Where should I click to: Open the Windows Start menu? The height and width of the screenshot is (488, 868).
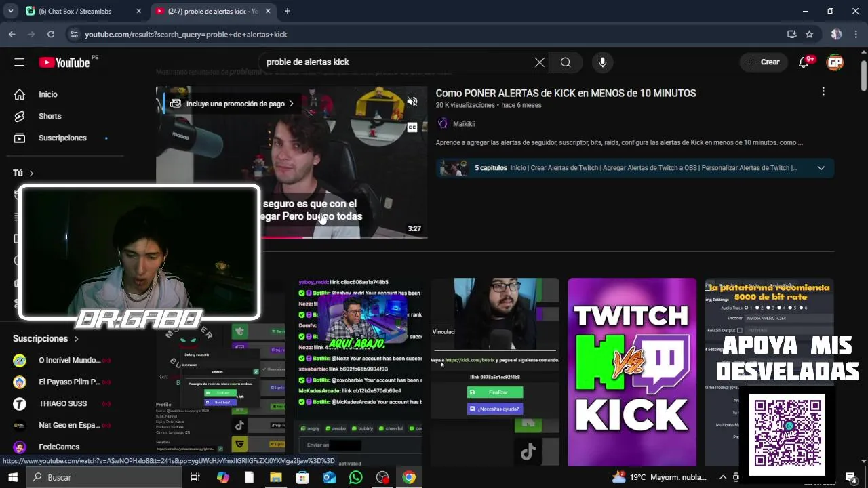click(x=14, y=477)
